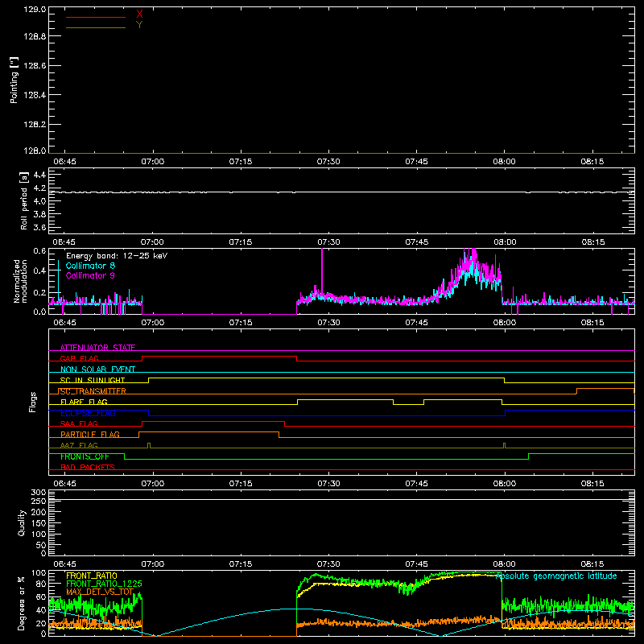Click the 3.6 tick on Roll period axis
Image resolution: width=644 pixels, height=644 pixels.
pos(39,227)
